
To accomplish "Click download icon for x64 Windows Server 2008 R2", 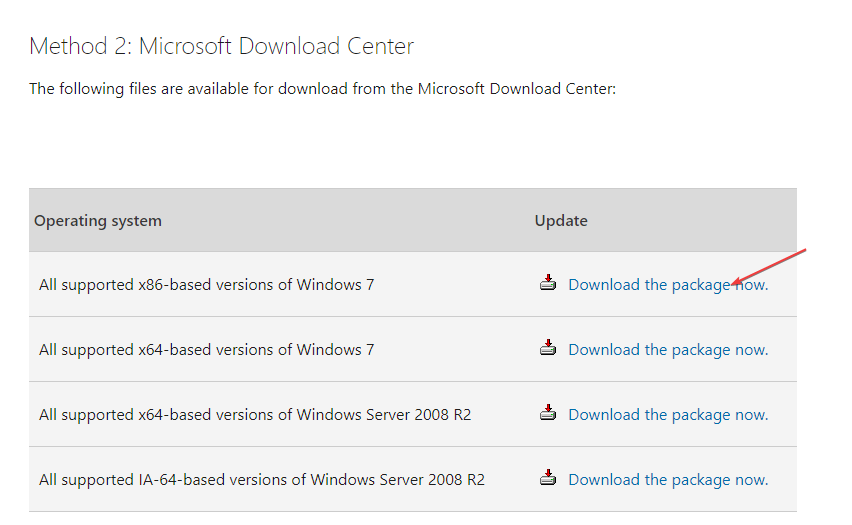I will tap(548, 412).
